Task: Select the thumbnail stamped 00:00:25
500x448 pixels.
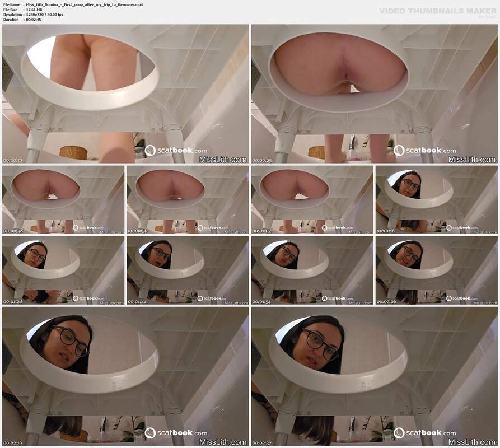Action: 375,94
